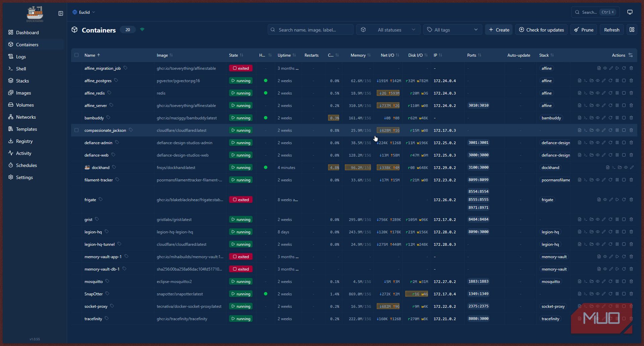Inspect the legion-hq-tunnel container via eye icon
This screenshot has height=346, width=644.
(598, 244)
